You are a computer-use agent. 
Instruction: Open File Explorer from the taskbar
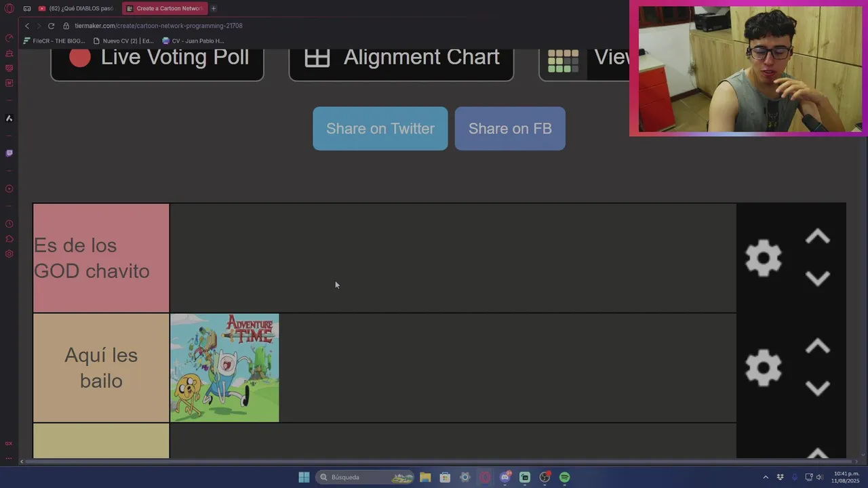tap(425, 477)
